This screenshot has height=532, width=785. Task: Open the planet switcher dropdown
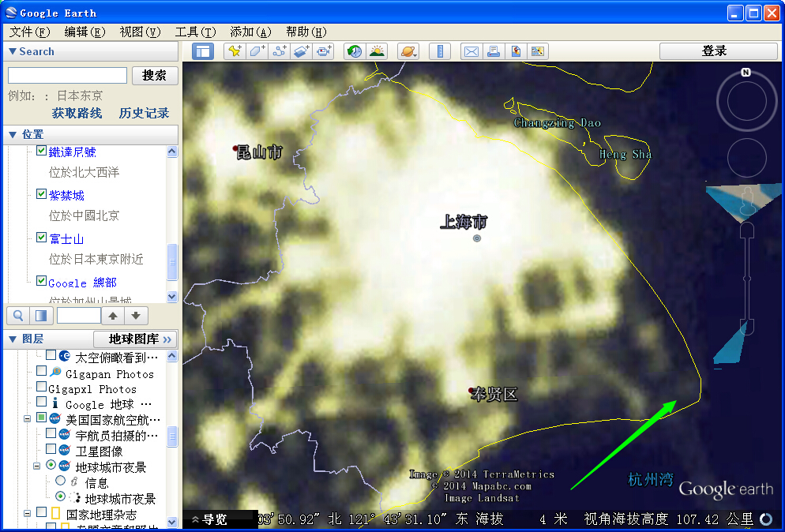click(x=408, y=51)
